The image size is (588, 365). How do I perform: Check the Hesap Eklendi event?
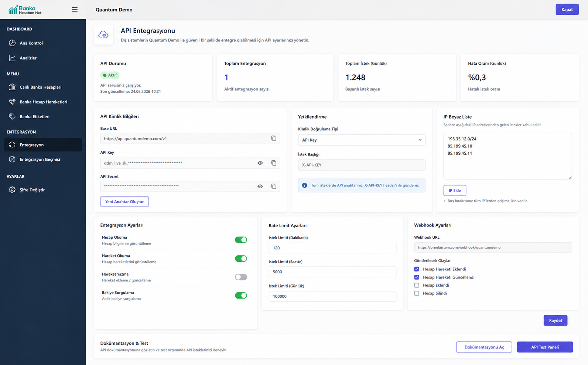pos(417,285)
